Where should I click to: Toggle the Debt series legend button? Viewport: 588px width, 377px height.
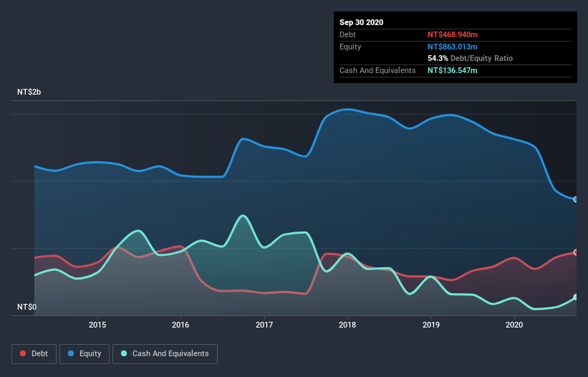[x=34, y=354]
